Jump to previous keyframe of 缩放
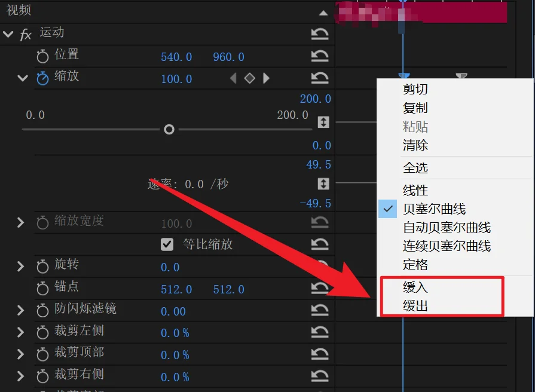 [x=233, y=78]
